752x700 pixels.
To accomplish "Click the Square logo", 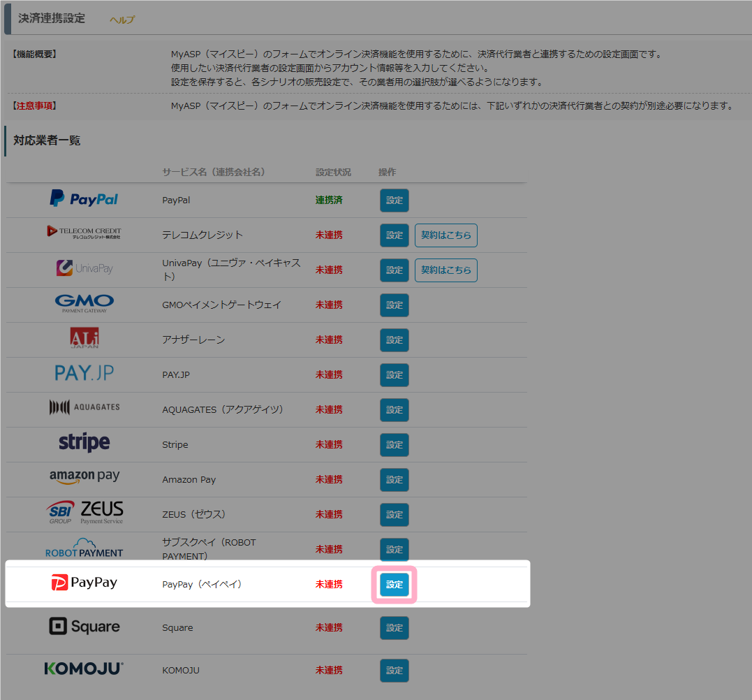I will [x=84, y=627].
